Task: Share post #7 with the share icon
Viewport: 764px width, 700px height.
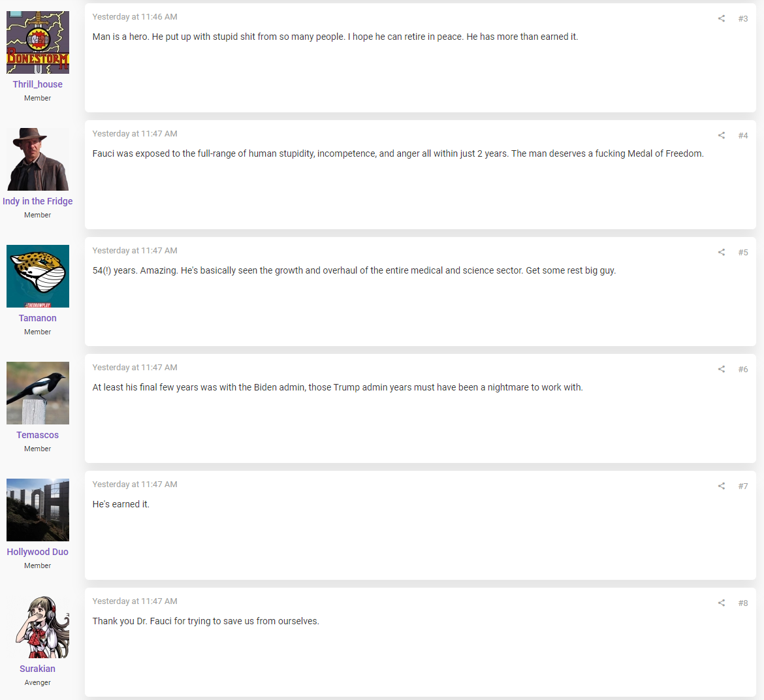Action: tap(721, 486)
